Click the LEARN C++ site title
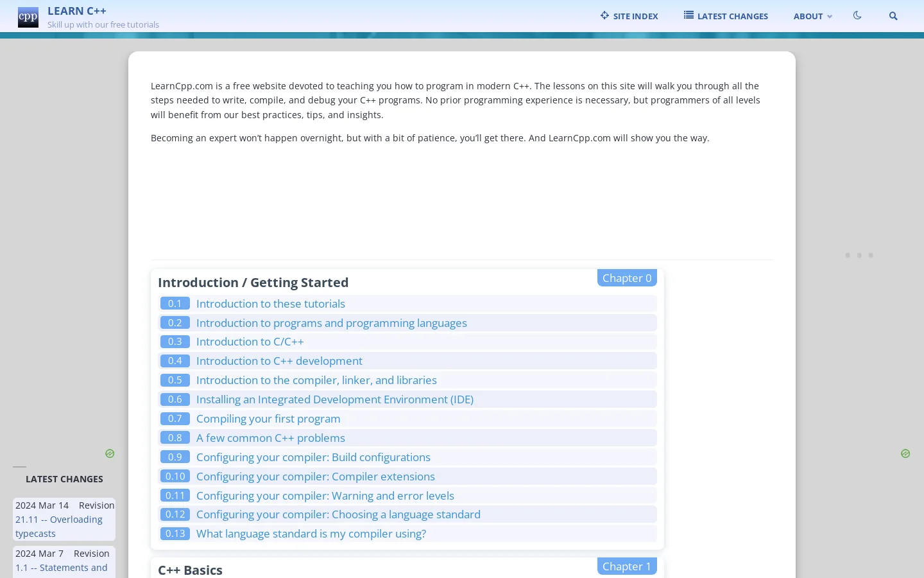 77,11
